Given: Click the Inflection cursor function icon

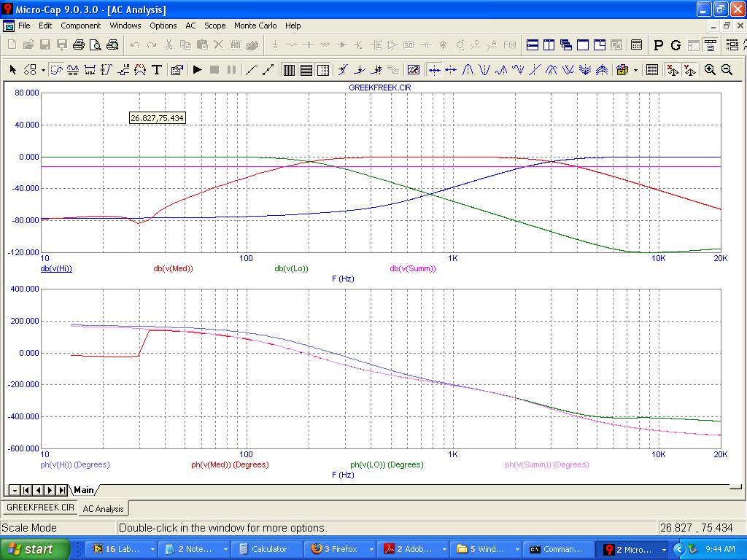Looking at the screenshot, I should coord(535,70).
